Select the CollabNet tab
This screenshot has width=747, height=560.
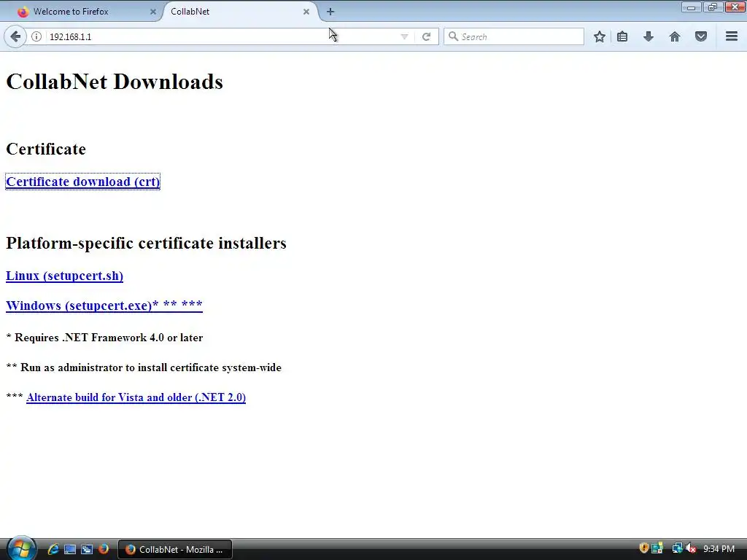pyautogui.click(x=239, y=12)
